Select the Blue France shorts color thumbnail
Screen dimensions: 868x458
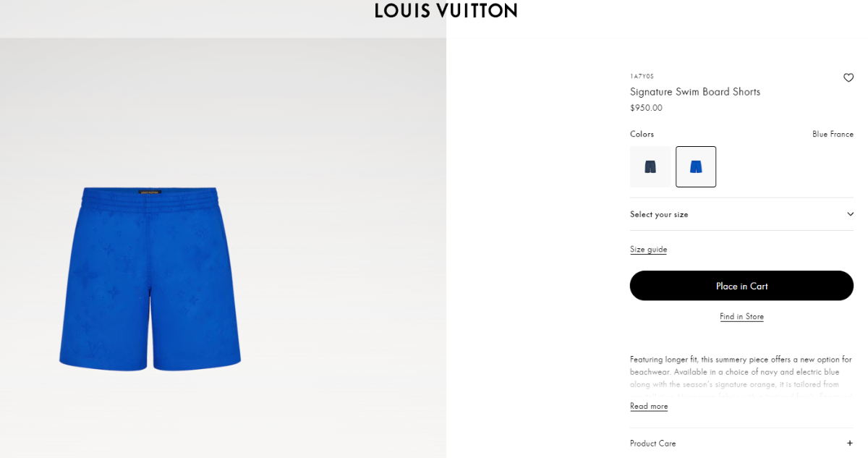point(696,167)
